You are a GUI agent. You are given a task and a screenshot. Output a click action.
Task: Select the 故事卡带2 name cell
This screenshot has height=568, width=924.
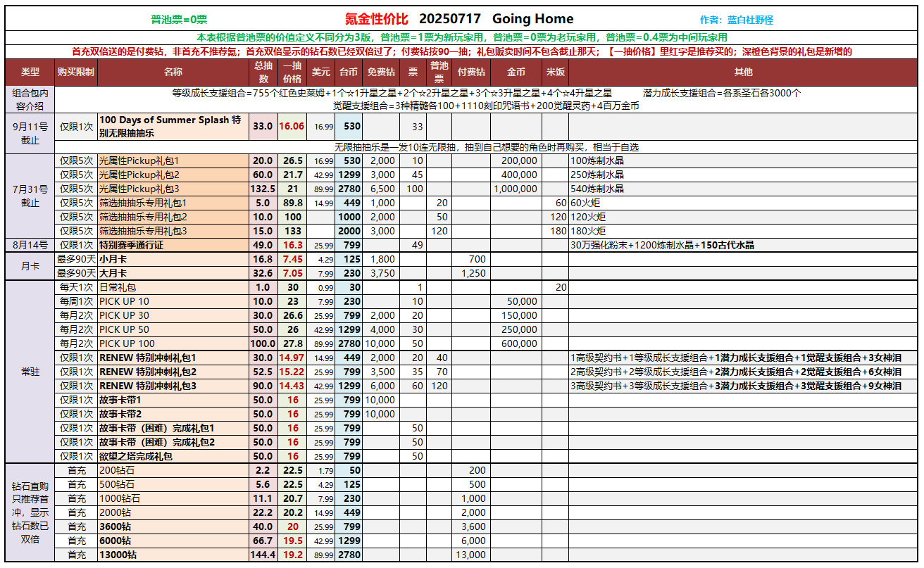173,414
